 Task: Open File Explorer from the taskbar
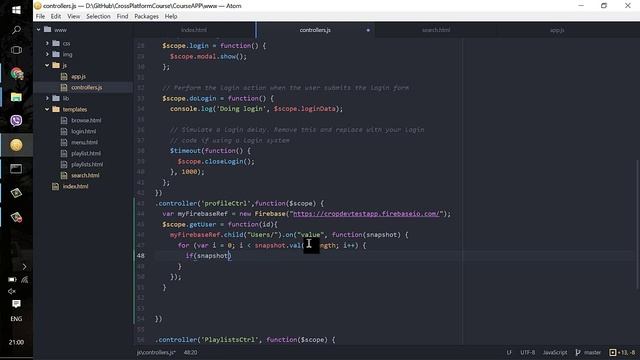coord(16,97)
